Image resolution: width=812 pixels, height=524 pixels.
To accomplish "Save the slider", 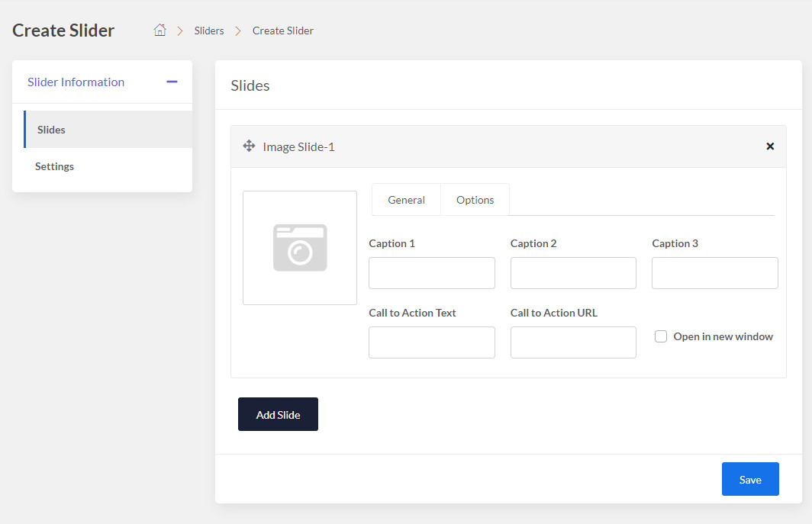I will [750, 479].
